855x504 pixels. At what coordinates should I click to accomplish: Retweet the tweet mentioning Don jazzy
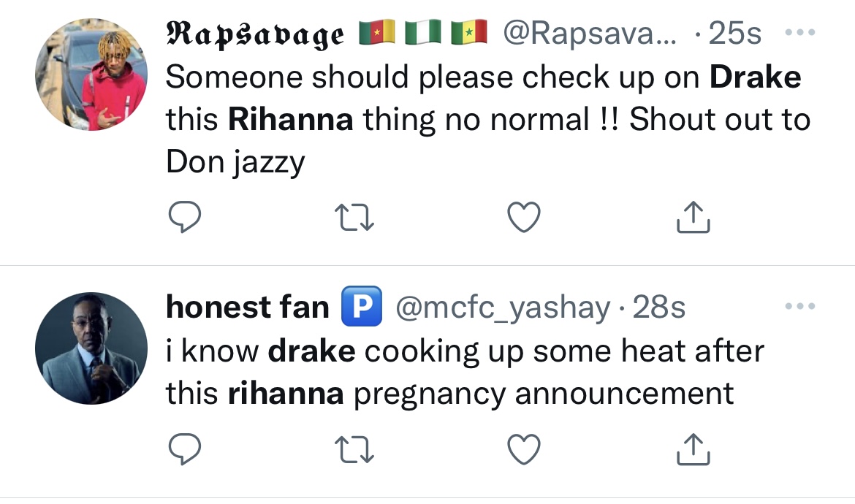355,217
